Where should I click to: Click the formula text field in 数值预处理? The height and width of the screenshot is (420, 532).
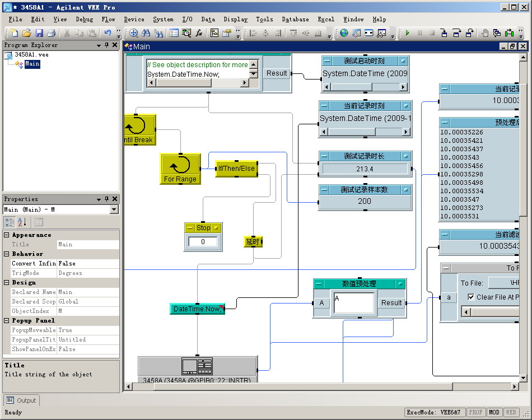(x=353, y=302)
